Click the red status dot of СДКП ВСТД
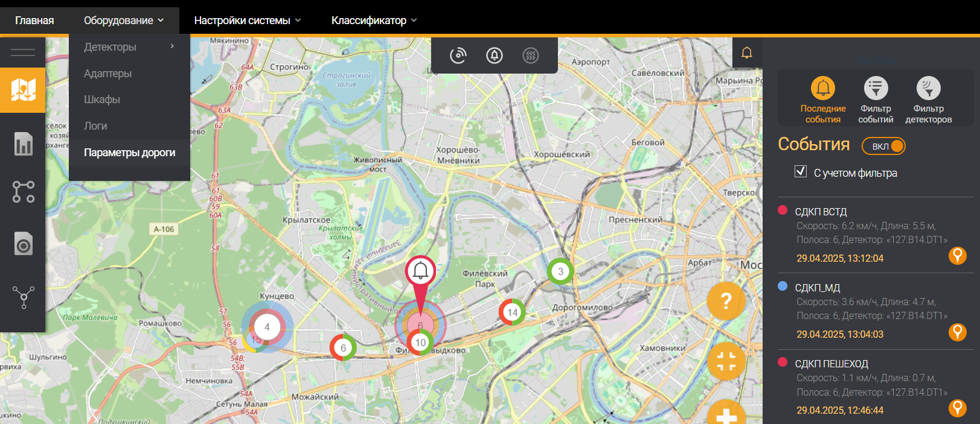This screenshot has height=424, width=980. point(783,210)
